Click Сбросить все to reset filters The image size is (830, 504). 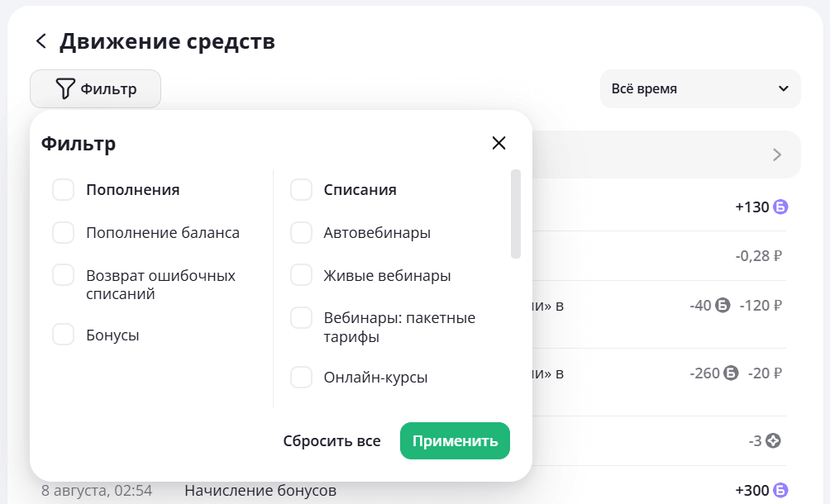pyautogui.click(x=332, y=441)
